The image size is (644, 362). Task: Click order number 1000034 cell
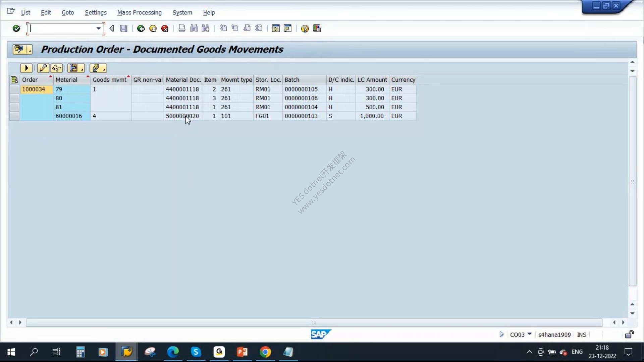pos(34,89)
